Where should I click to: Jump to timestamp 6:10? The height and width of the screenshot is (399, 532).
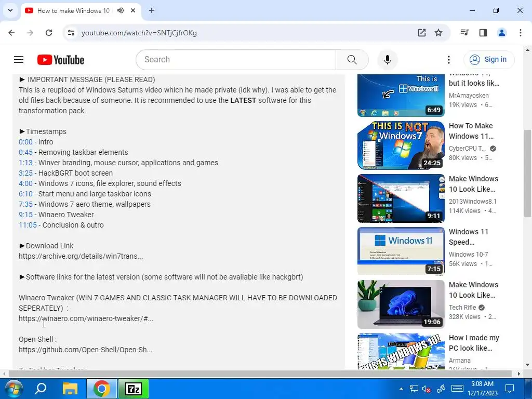point(25,194)
